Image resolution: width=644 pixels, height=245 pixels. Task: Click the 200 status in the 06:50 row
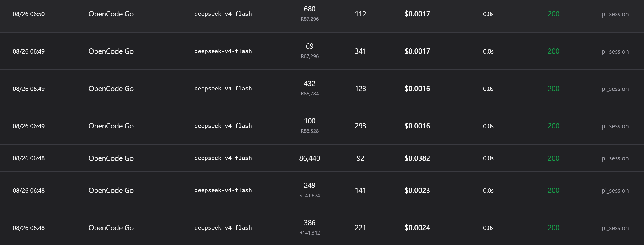554,14
